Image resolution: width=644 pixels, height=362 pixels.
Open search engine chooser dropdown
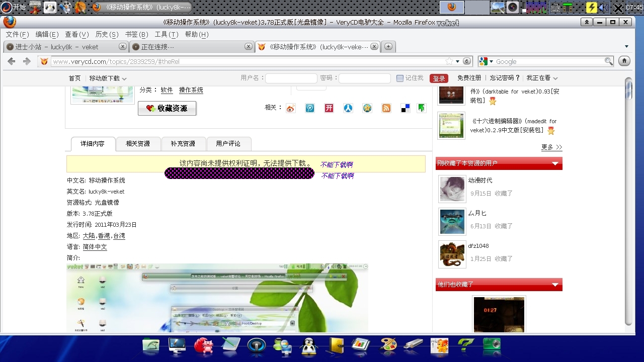click(x=492, y=61)
